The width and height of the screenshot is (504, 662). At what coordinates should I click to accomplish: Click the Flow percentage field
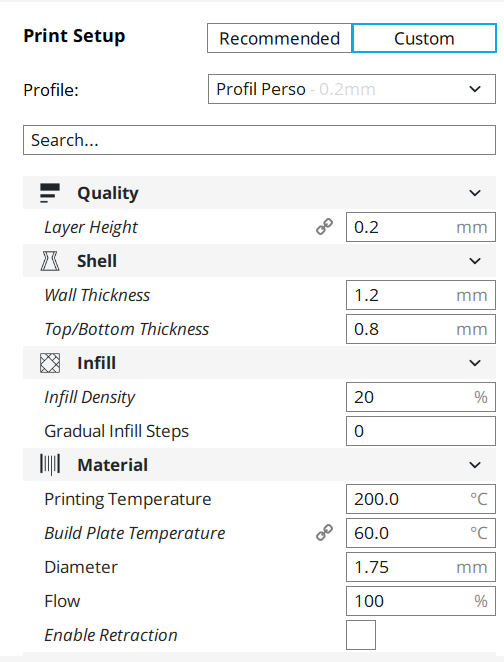(x=421, y=601)
